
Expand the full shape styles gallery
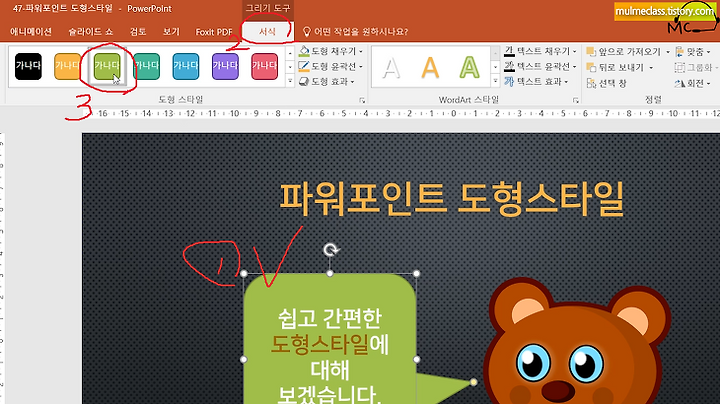tap(290, 81)
